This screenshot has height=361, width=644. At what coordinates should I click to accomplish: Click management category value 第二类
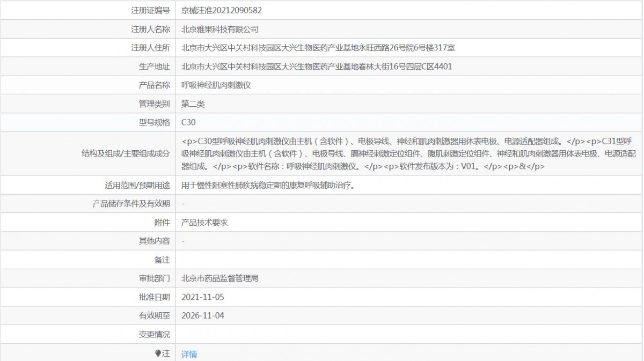[x=193, y=104]
